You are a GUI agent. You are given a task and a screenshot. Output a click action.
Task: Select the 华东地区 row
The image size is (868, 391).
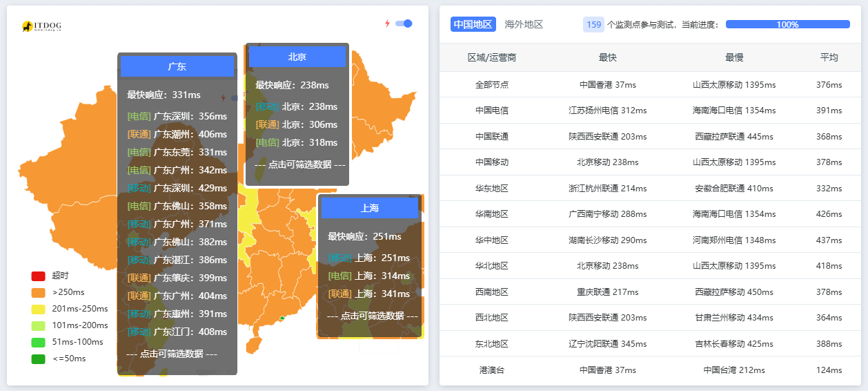650,188
